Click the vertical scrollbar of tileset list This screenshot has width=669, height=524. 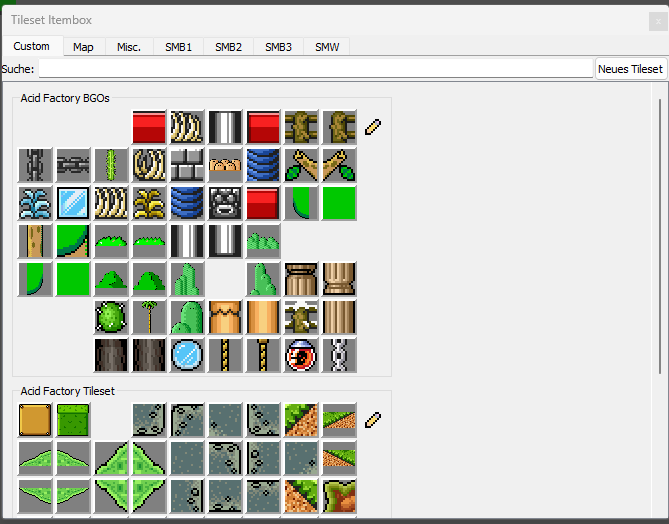660,237
